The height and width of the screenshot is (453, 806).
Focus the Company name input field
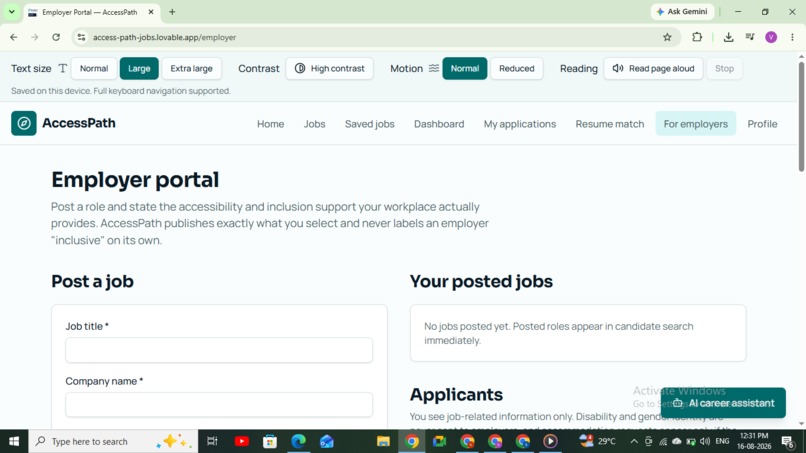pos(219,405)
